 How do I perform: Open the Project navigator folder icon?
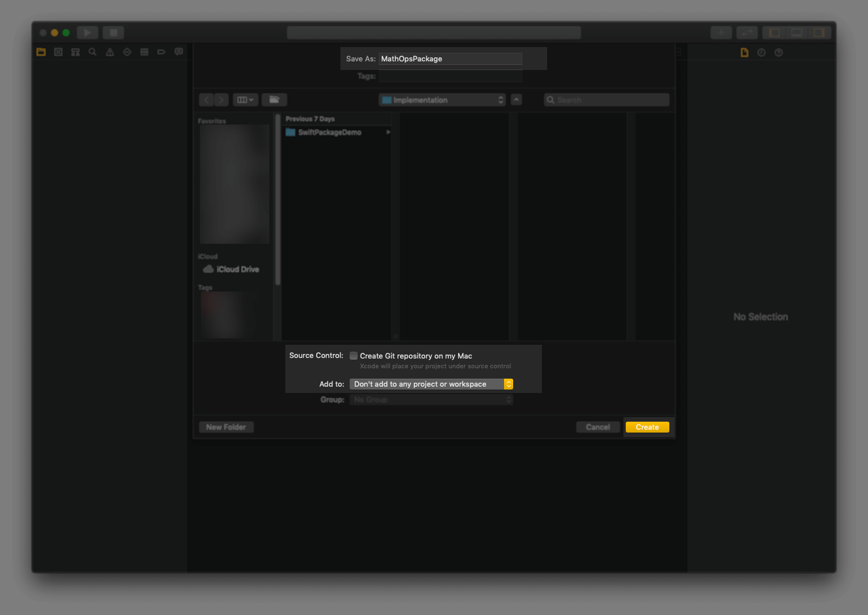pos(41,52)
